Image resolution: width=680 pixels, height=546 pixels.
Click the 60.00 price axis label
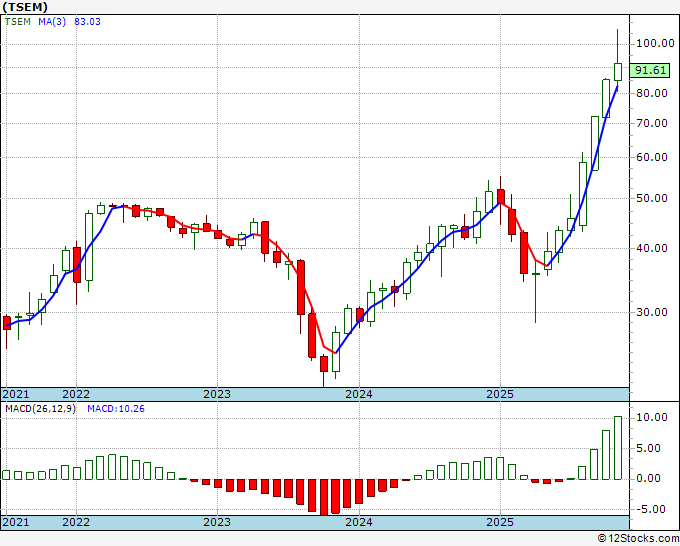pos(651,157)
